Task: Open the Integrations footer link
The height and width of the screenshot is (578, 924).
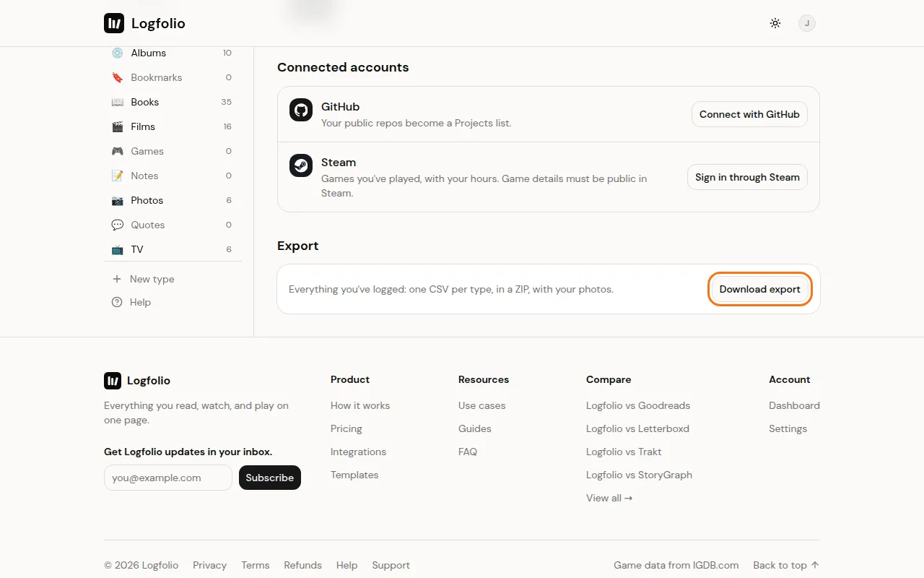Action: tap(358, 452)
